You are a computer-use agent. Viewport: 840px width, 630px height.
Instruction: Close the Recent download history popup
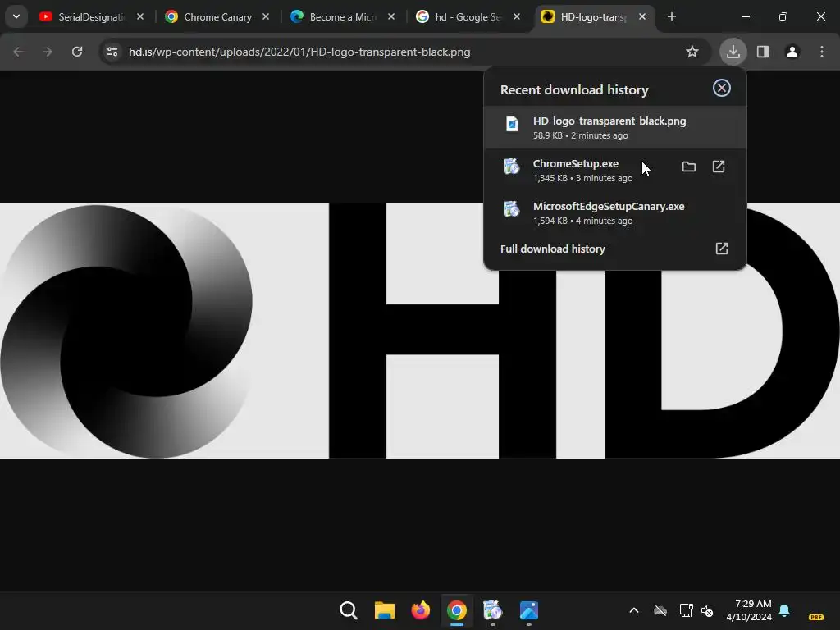coord(722,88)
